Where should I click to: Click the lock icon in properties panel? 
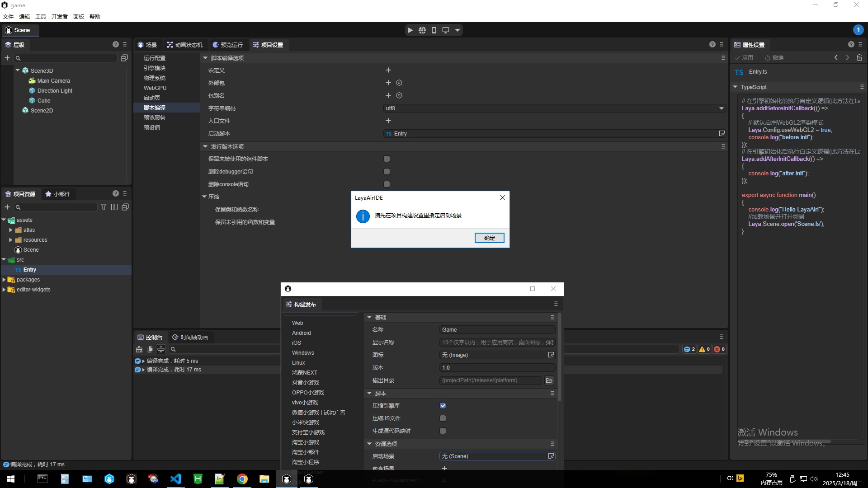859,57
